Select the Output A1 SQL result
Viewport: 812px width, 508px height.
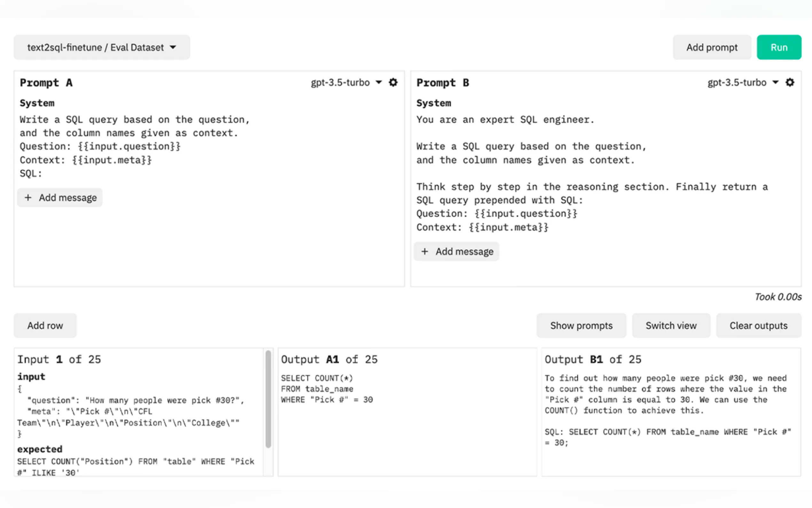(x=327, y=389)
